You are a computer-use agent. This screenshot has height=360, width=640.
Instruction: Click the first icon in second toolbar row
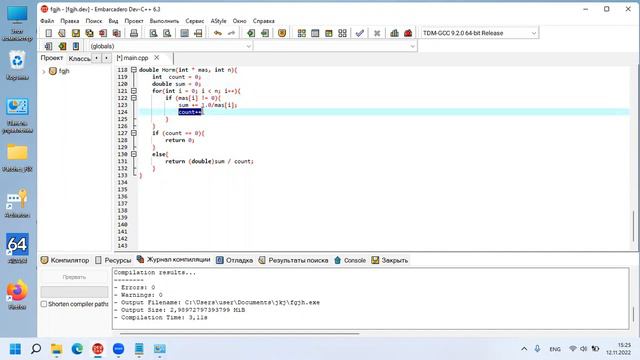(49, 46)
